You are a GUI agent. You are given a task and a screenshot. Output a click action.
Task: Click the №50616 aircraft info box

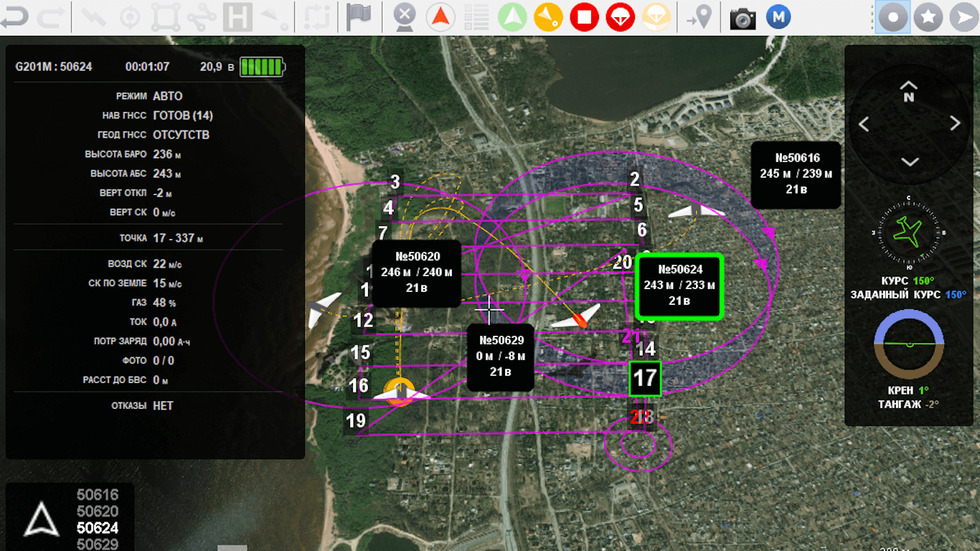coord(796,174)
